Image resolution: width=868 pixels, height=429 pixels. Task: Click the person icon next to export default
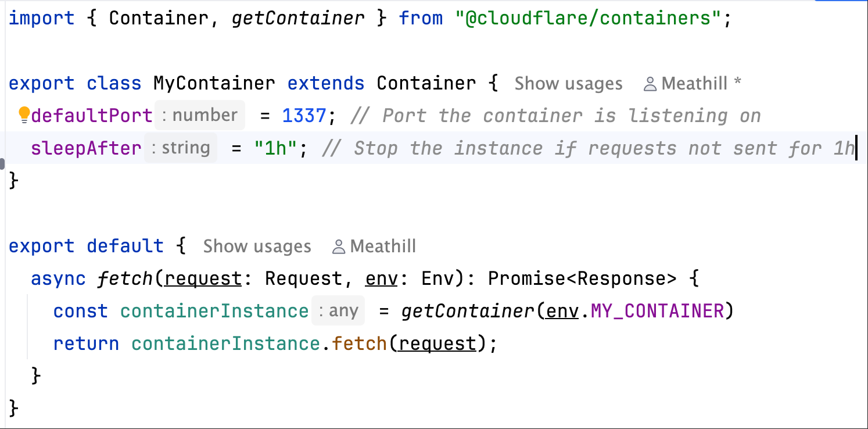pos(339,247)
